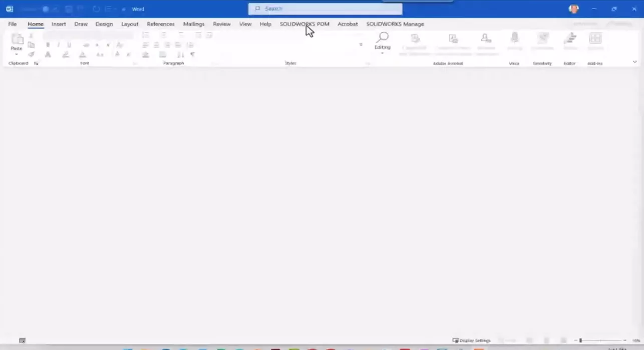Click the Search box at the top

(325, 9)
